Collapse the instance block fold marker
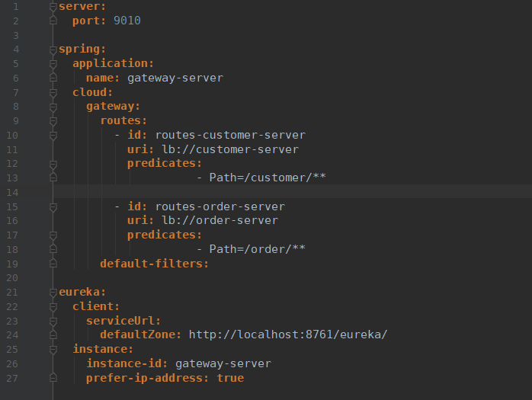The image size is (532, 400). click(x=53, y=350)
